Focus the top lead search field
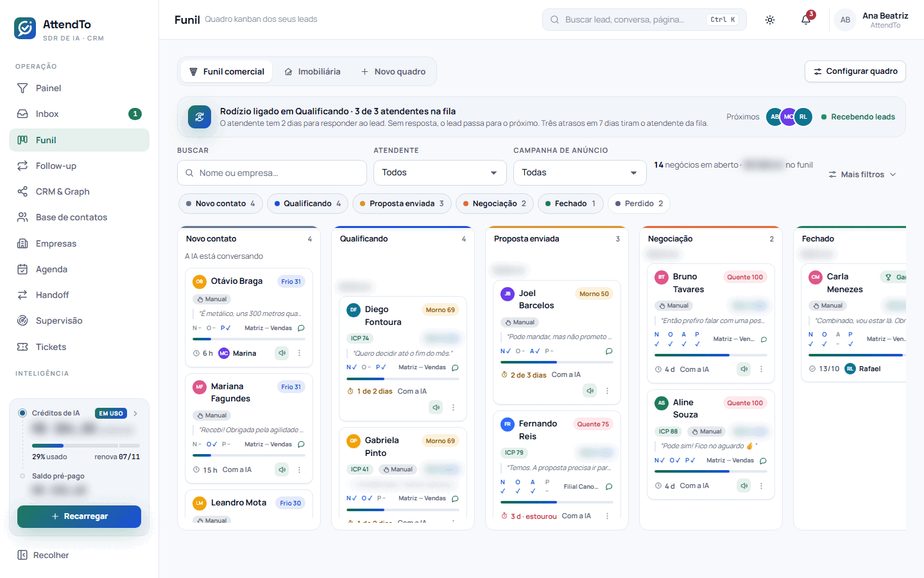Screen dimensions: 924x578 [x=644, y=20]
